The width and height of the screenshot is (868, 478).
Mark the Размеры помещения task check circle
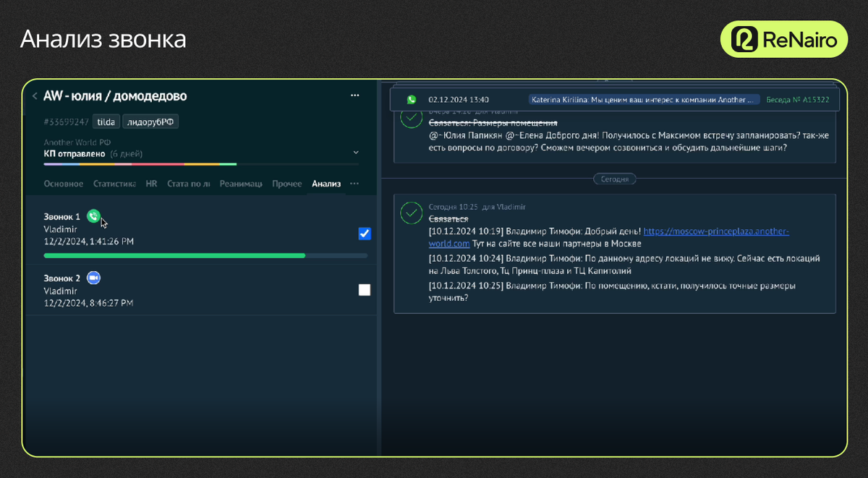coord(412,119)
